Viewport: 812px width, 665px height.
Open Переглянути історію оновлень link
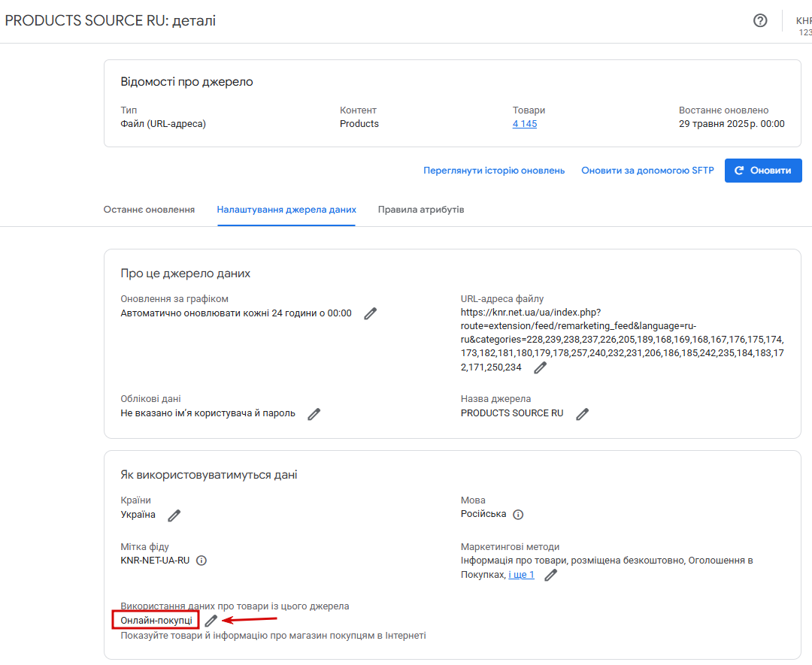(x=494, y=171)
